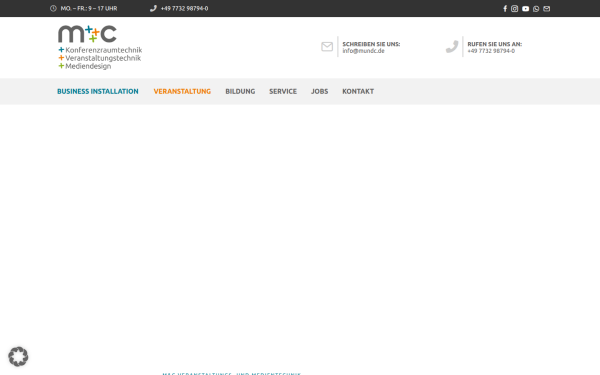Click the Mediendesign tagline text
This screenshot has height=375, width=600.
tap(88, 66)
